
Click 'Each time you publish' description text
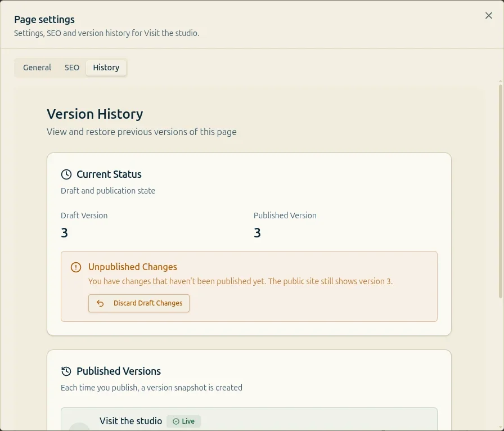point(151,388)
